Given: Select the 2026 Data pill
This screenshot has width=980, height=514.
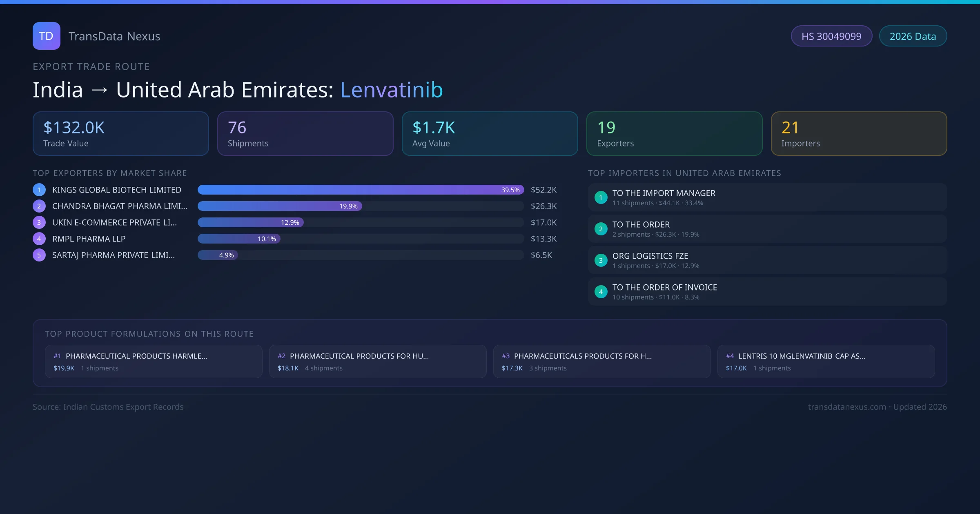Looking at the screenshot, I should [x=913, y=36].
